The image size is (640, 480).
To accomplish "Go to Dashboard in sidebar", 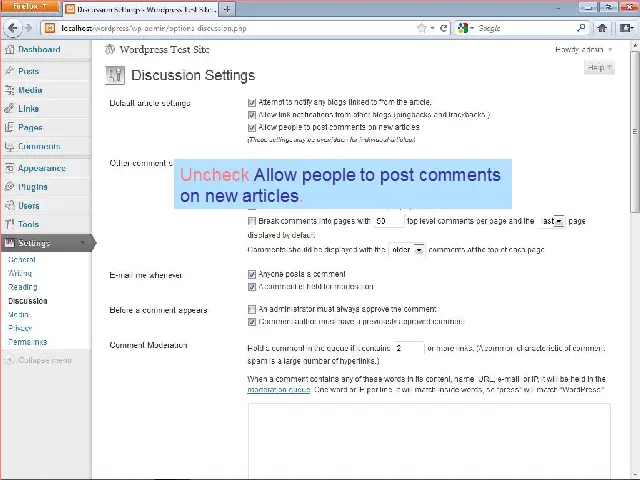I will click(39, 49).
